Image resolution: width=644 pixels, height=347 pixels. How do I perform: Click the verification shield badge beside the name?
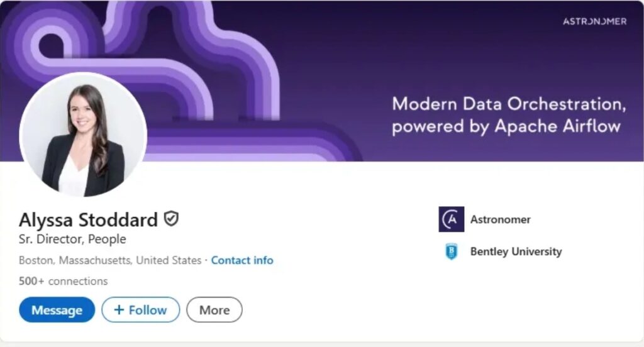pos(171,219)
